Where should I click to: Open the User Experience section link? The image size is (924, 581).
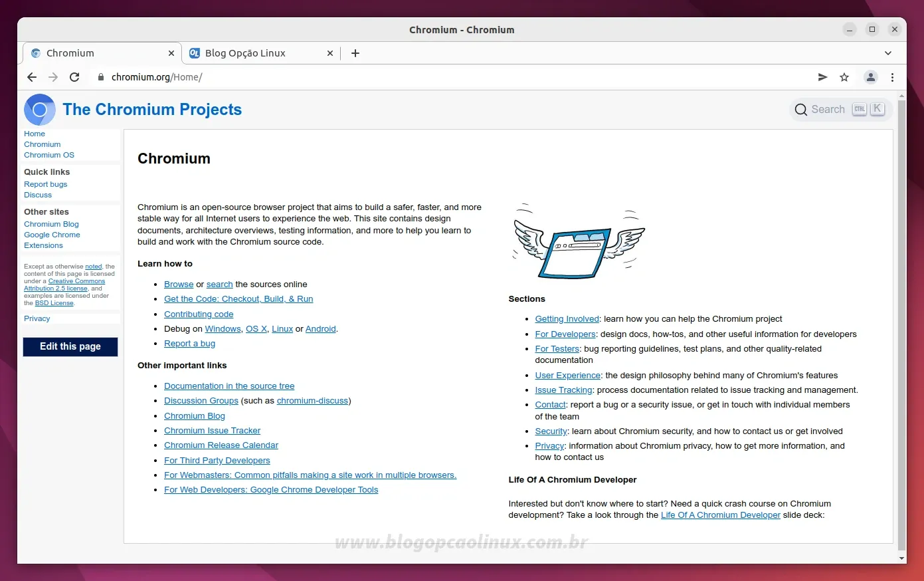pos(567,376)
